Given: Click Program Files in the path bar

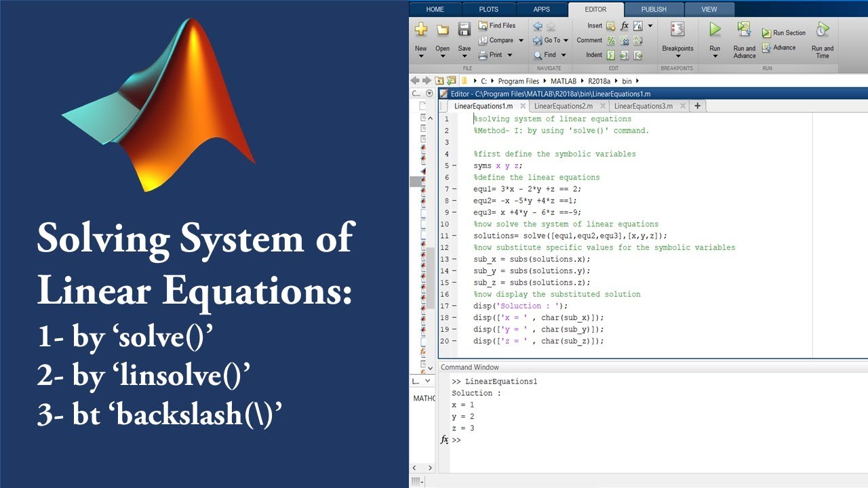Looking at the screenshot, I should coord(518,81).
